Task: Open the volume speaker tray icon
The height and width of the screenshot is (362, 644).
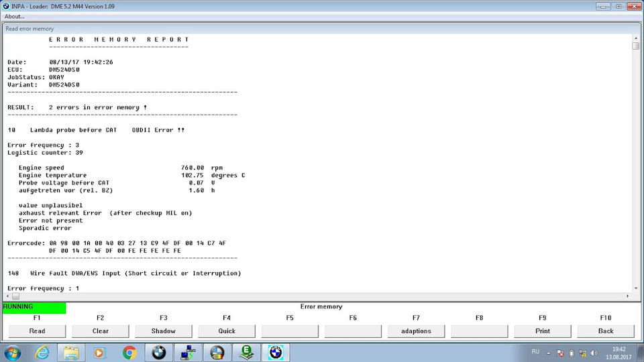Action: pos(594,353)
